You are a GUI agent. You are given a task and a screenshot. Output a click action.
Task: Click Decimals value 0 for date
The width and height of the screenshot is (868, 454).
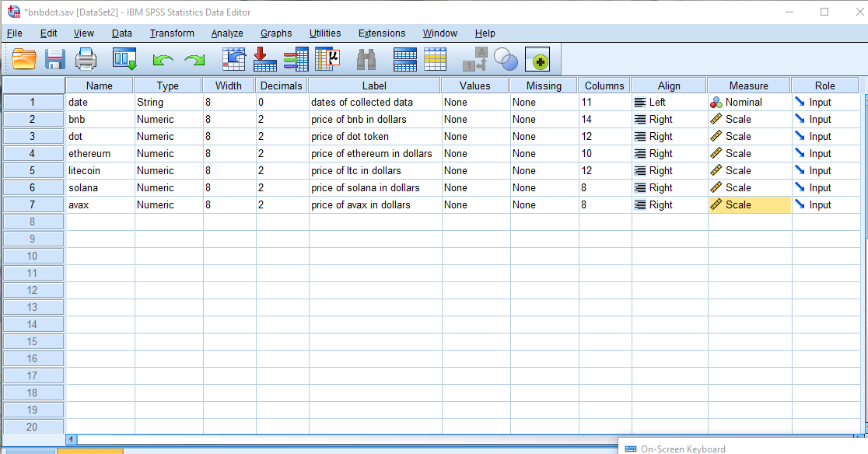[261, 103]
